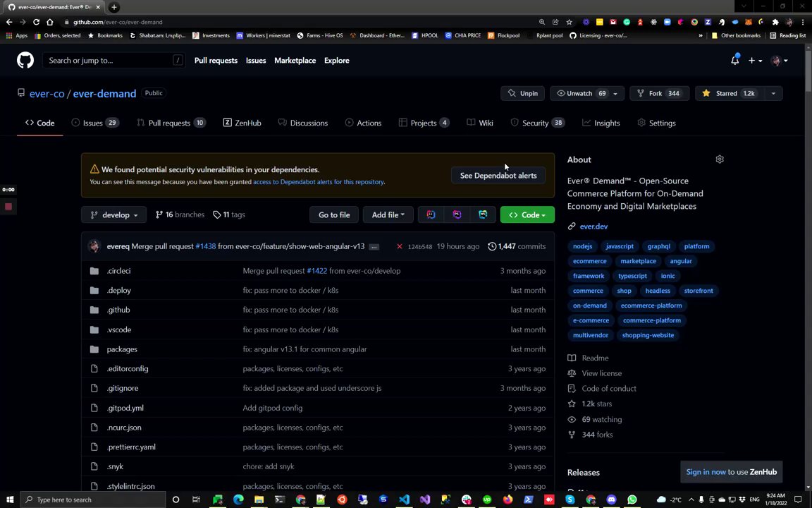Open the green Code dropdown
Viewport: 812px width, 508px height.
(527, 214)
